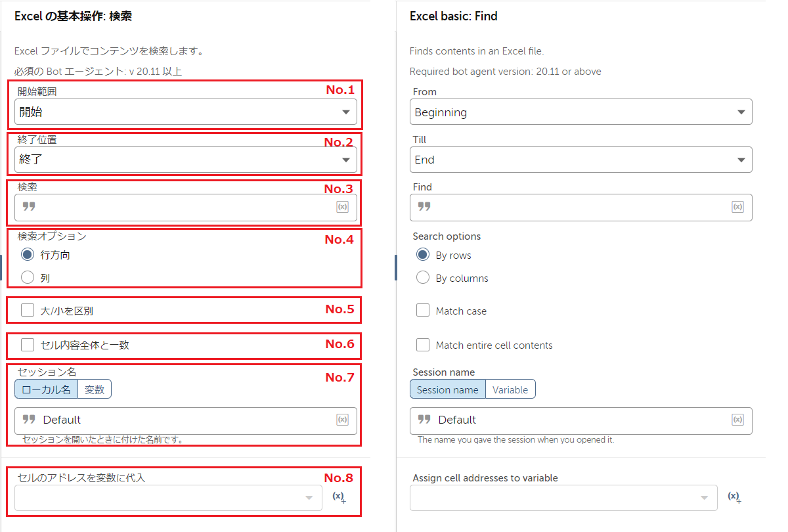Screen dimensions: 788x532
Task: Enable the Match case checkbox
Action: click(x=423, y=311)
